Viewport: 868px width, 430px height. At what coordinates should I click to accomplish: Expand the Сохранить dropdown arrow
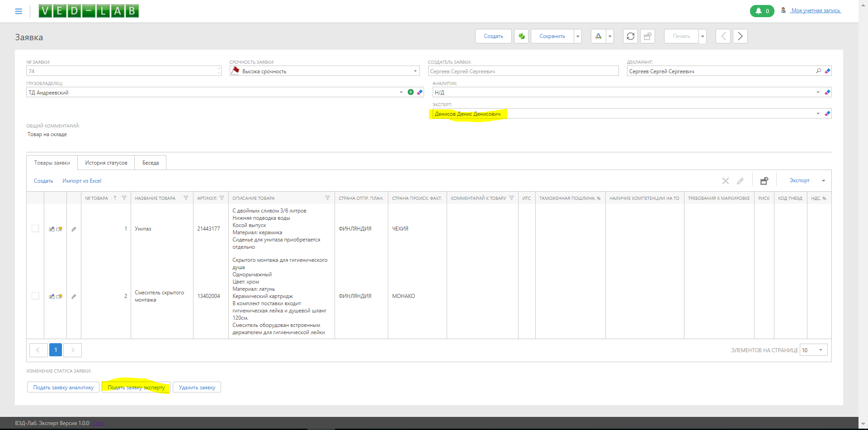pyautogui.click(x=578, y=36)
